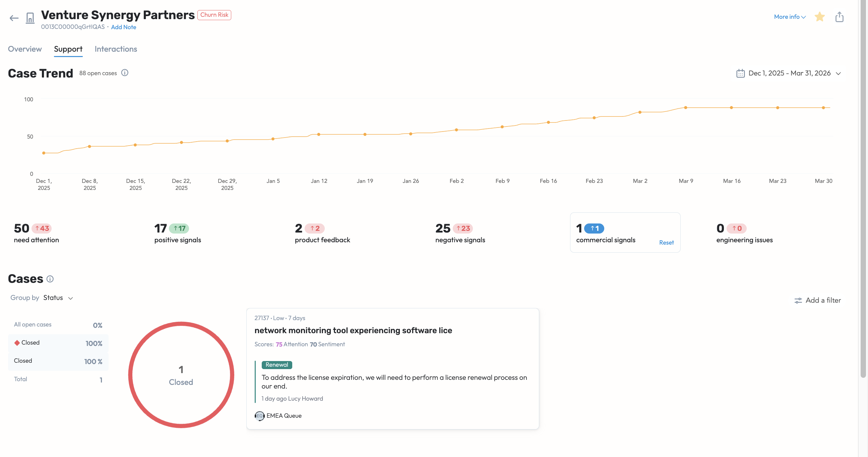This screenshot has width=868, height=457.
Task: Unfavorite via the yellow star icon
Action: coord(819,16)
